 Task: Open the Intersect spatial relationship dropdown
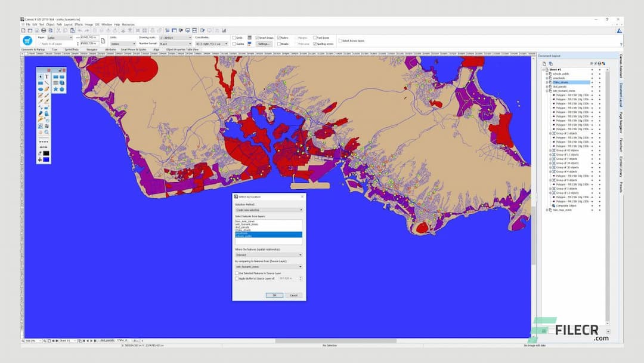tap(268, 254)
